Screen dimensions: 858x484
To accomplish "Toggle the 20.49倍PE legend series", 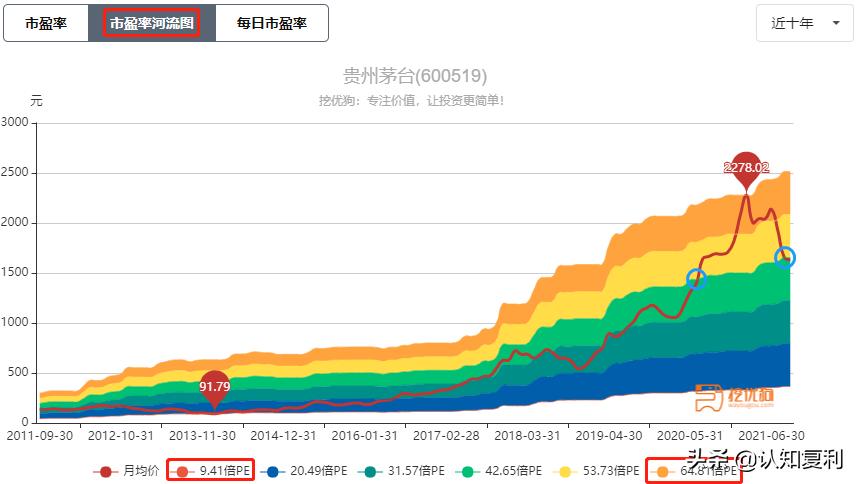I will pyautogui.click(x=304, y=471).
